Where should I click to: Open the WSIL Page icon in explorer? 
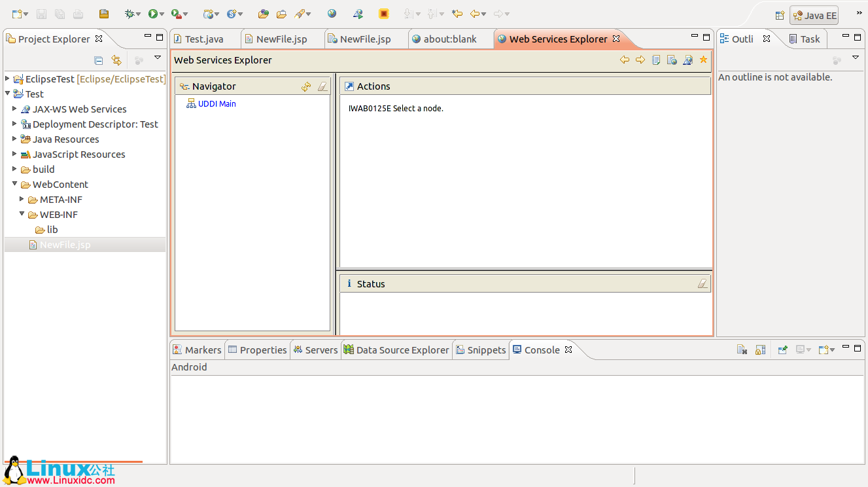[x=672, y=60]
